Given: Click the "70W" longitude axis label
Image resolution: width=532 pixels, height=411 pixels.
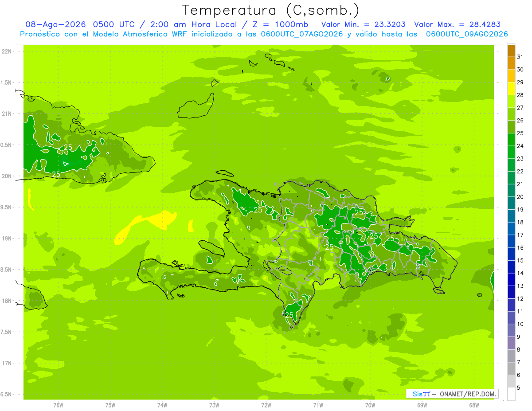Looking at the screenshot, I should pyautogui.click(x=370, y=405).
